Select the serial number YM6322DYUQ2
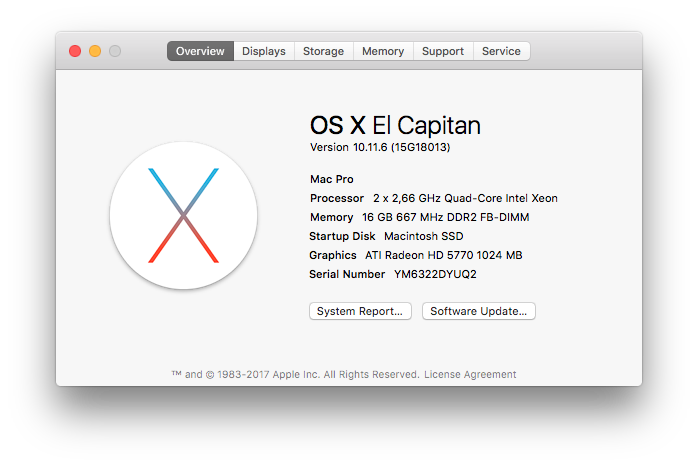 (x=435, y=274)
